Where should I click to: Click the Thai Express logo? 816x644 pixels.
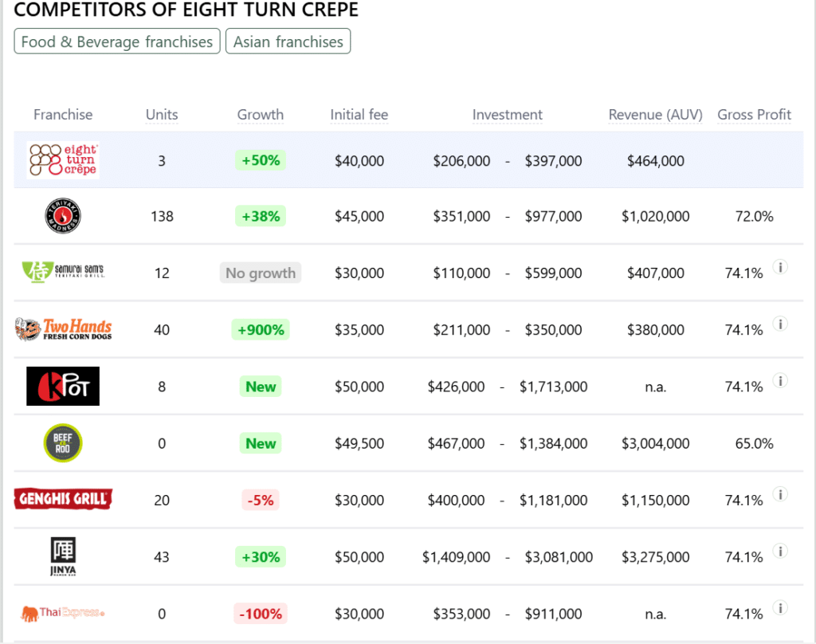click(x=63, y=613)
